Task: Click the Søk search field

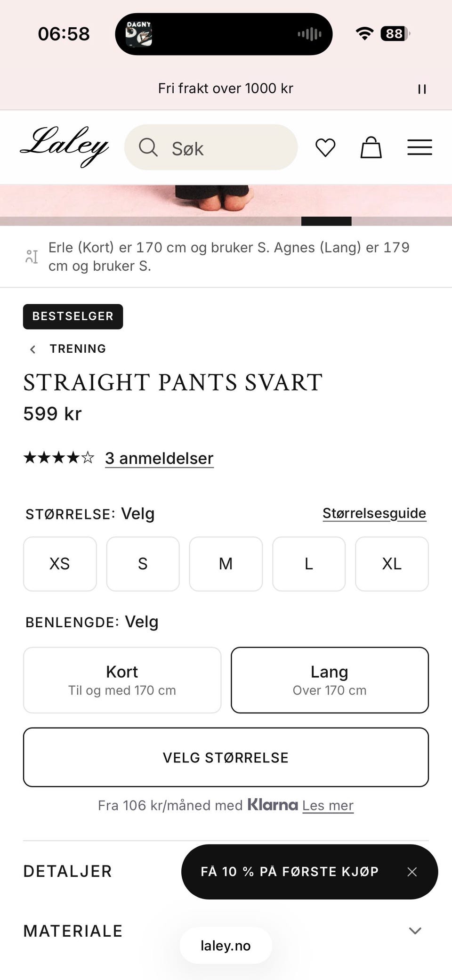Action: tap(211, 147)
